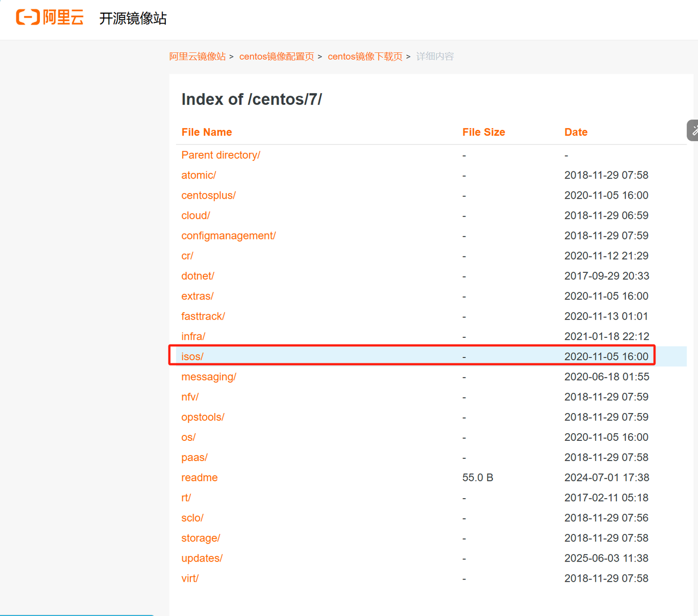Open the virt/ folder
Screen dimensions: 698x616
(190, 579)
